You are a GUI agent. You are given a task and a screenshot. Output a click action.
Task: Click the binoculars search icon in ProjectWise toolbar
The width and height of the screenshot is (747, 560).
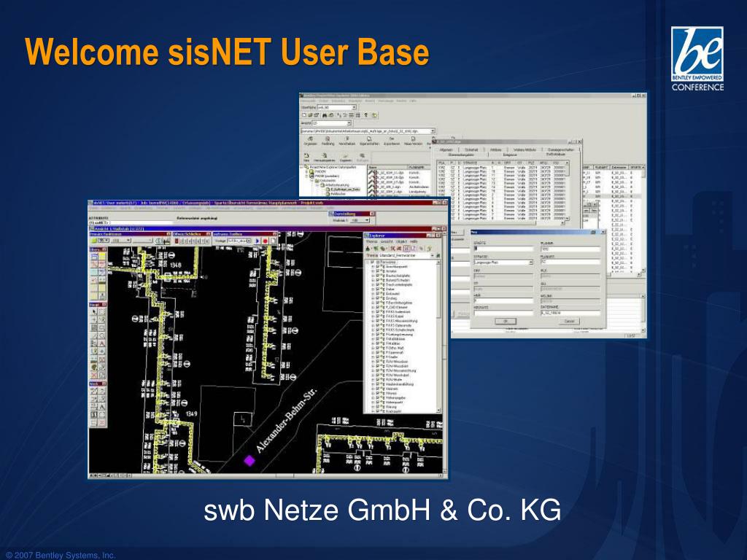pos(325,115)
